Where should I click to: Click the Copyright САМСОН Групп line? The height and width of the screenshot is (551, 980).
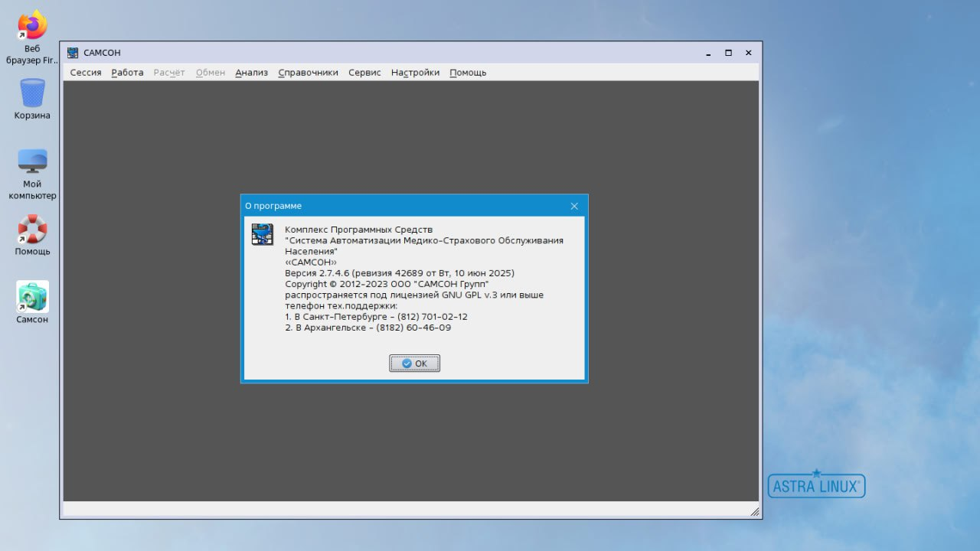387,284
